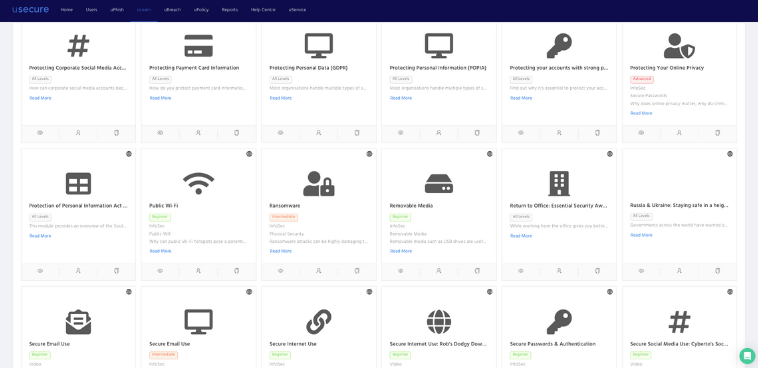
Task: Click Read More under Russia & Ukraine card
Action: tap(641, 235)
